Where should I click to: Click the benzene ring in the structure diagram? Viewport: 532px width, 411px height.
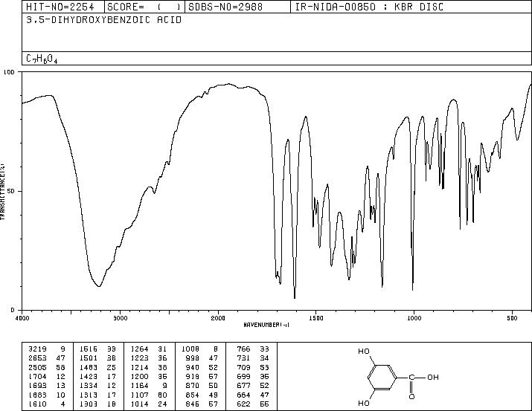pyautogui.click(x=382, y=377)
